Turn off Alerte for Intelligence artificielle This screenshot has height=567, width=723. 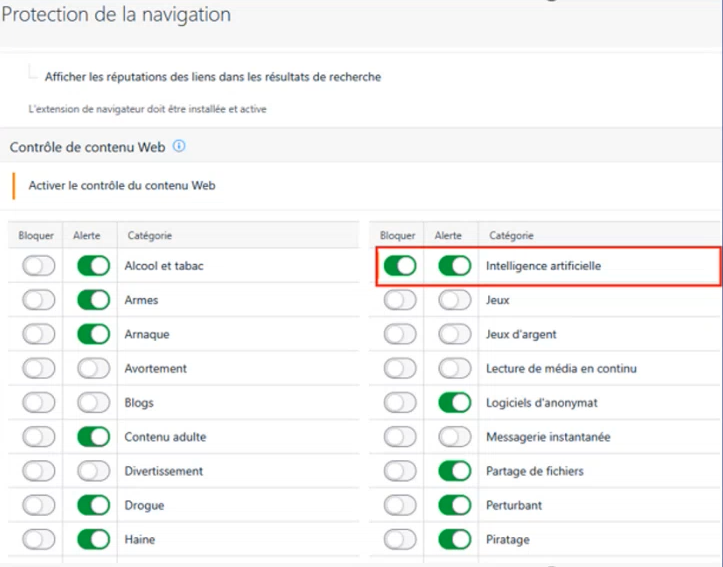454,266
